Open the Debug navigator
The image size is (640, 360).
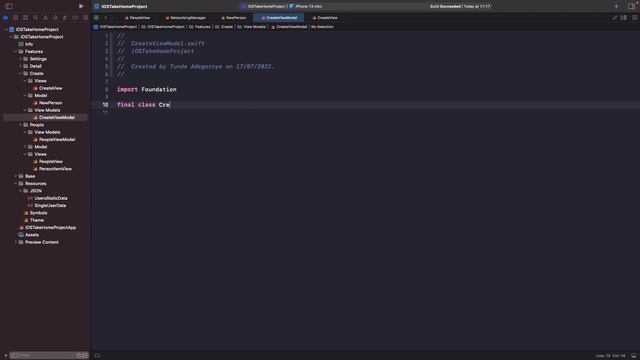click(65, 18)
